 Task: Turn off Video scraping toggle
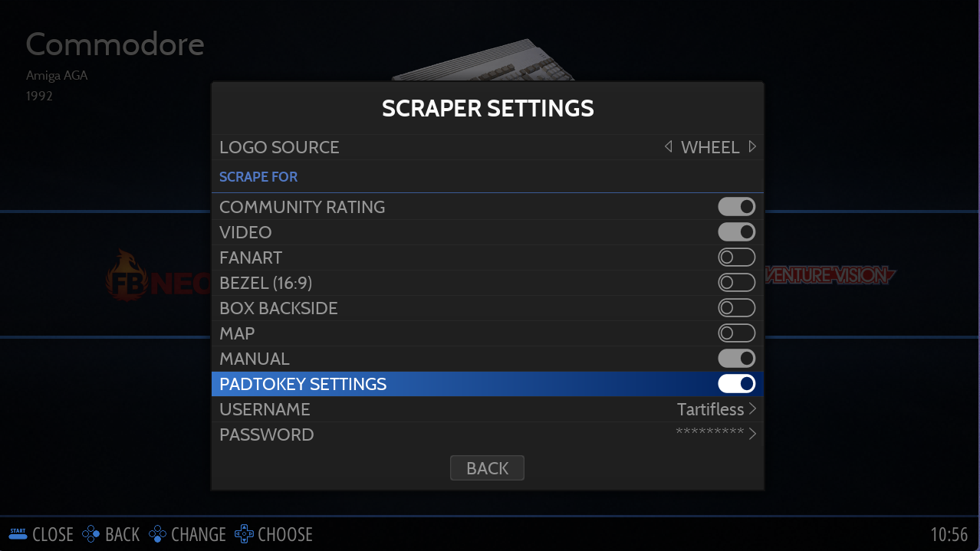click(736, 232)
